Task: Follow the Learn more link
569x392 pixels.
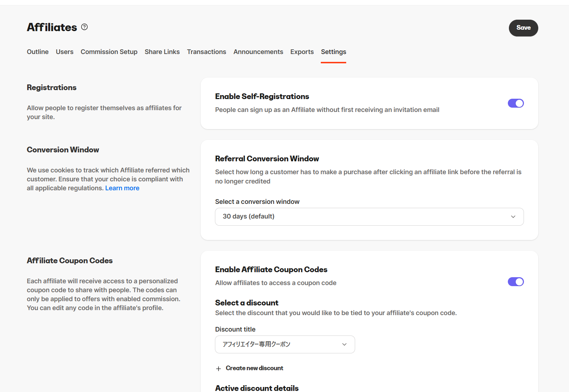Action: coord(122,188)
